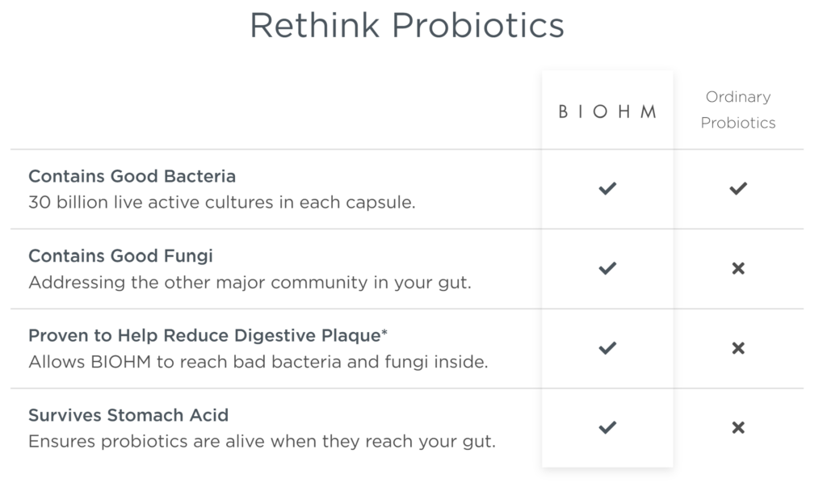Select the Ordinary Probiotics column header

point(738,110)
